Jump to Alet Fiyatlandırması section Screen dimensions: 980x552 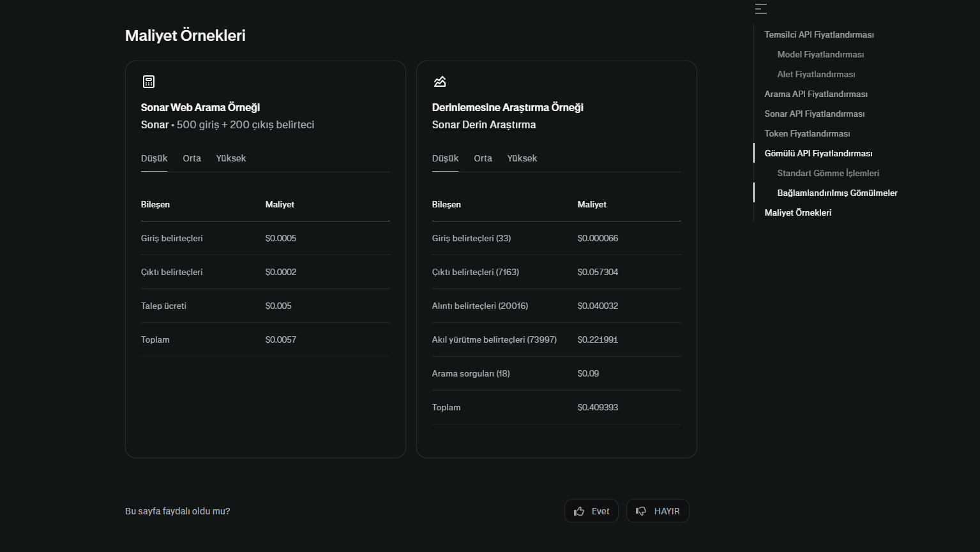point(816,74)
